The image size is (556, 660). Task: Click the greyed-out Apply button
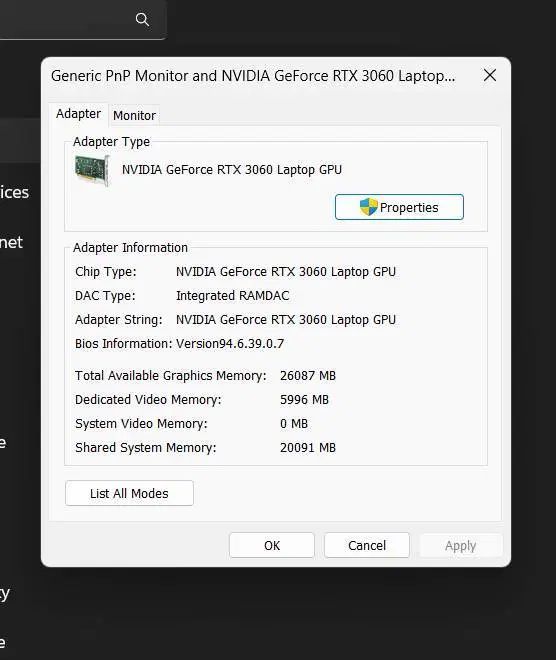[460, 546]
